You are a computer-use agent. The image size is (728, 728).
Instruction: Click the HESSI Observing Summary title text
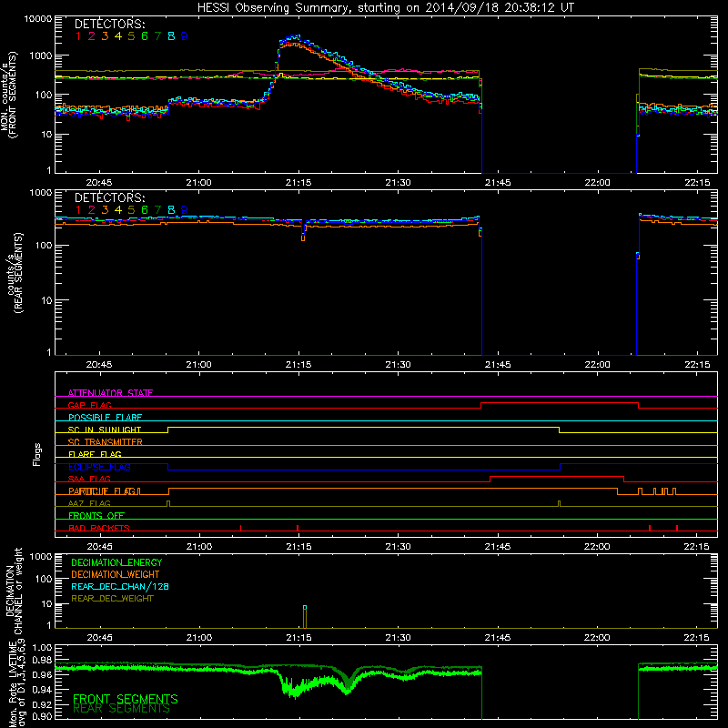click(x=385, y=8)
